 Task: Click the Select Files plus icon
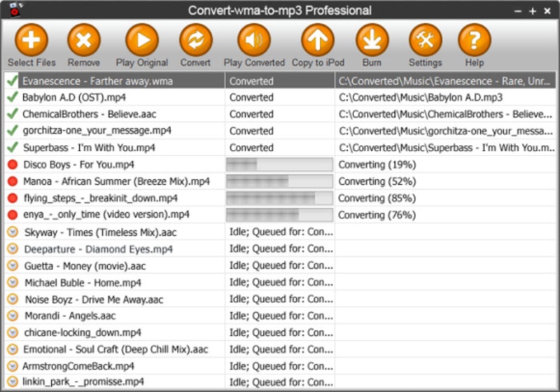[31, 40]
